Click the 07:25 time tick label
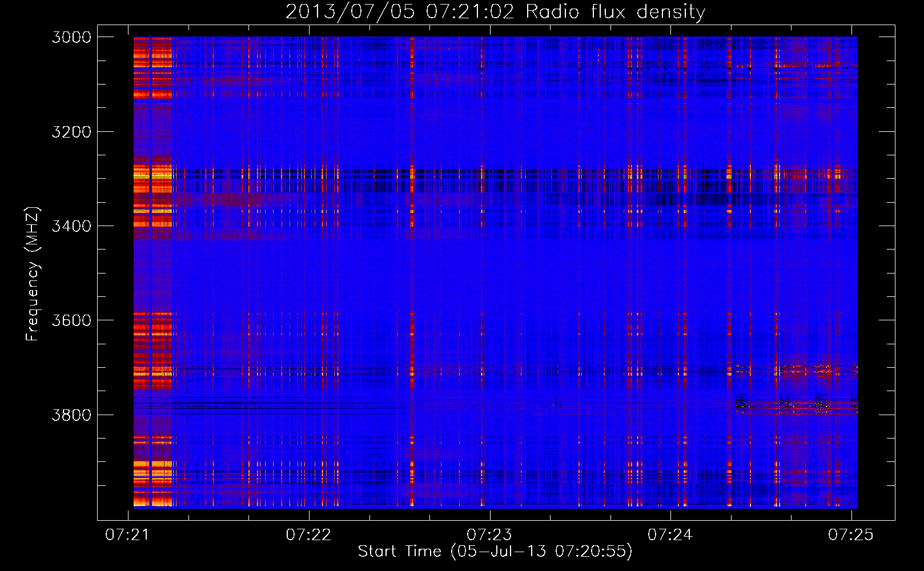The height and width of the screenshot is (571, 924). tap(851, 534)
